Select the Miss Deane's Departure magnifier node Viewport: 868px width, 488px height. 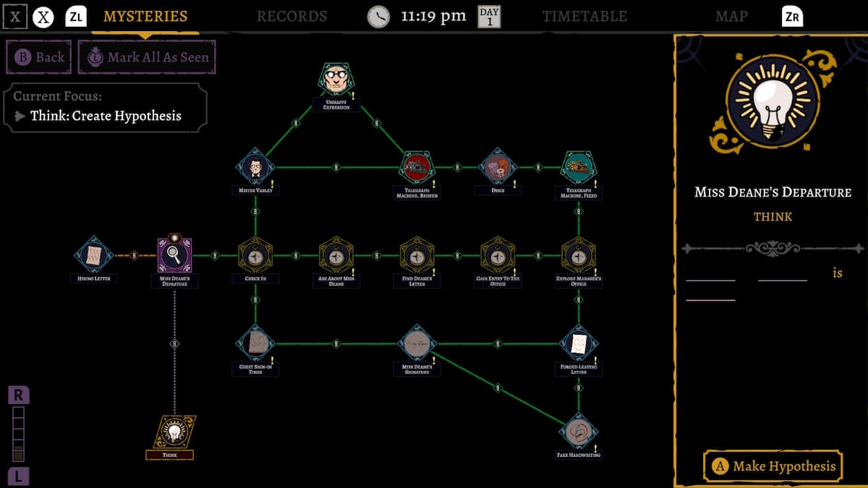(174, 254)
